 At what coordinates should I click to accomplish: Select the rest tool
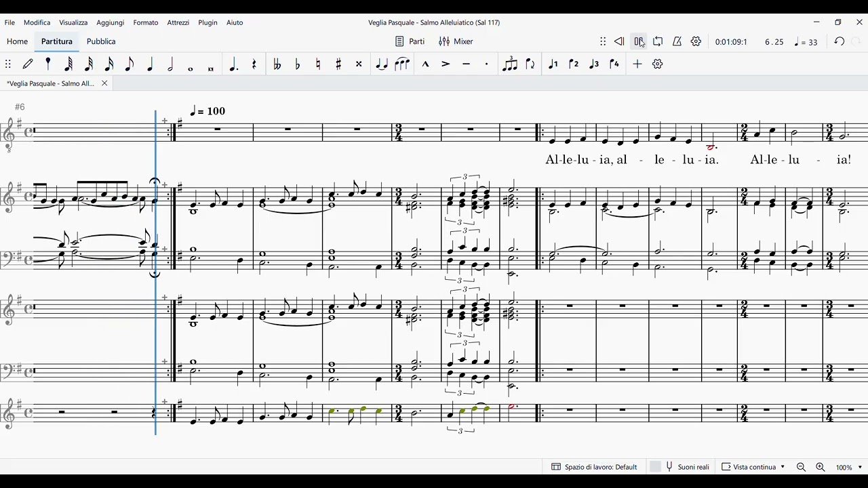point(254,64)
